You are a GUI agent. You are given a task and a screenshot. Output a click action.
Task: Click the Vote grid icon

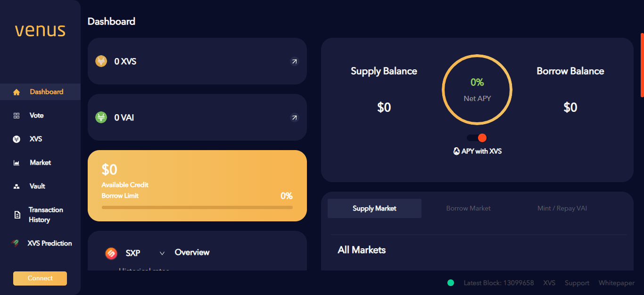coord(17,116)
